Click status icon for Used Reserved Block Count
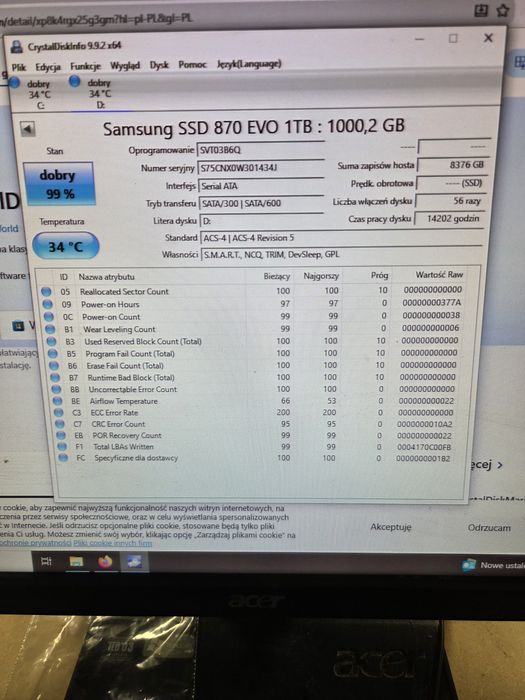The width and height of the screenshot is (525, 700). pyautogui.click(x=51, y=342)
